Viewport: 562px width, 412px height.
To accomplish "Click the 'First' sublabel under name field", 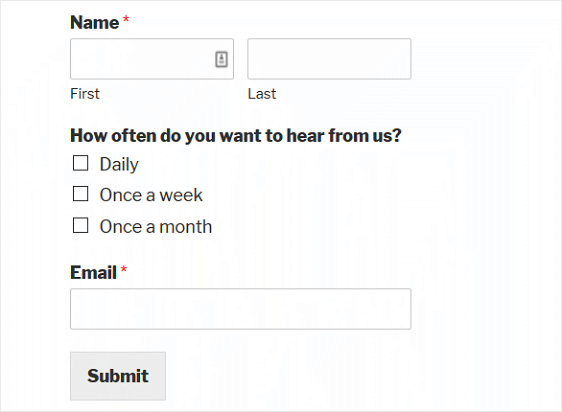I will pos(85,94).
